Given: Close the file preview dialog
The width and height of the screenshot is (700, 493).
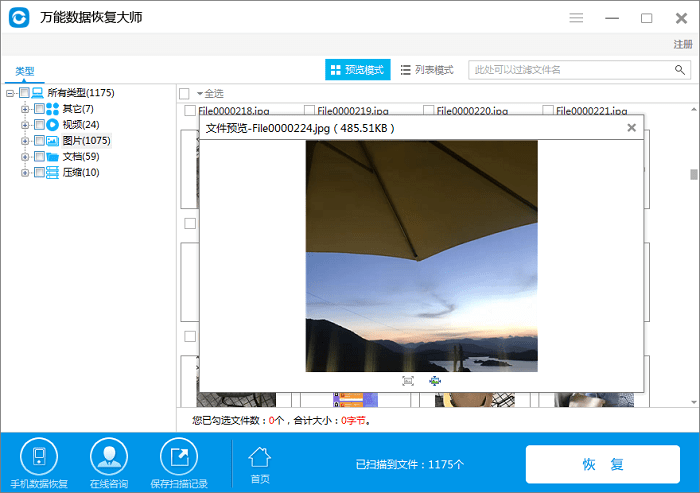Looking at the screenshot, I should click(x=631, y=128).
